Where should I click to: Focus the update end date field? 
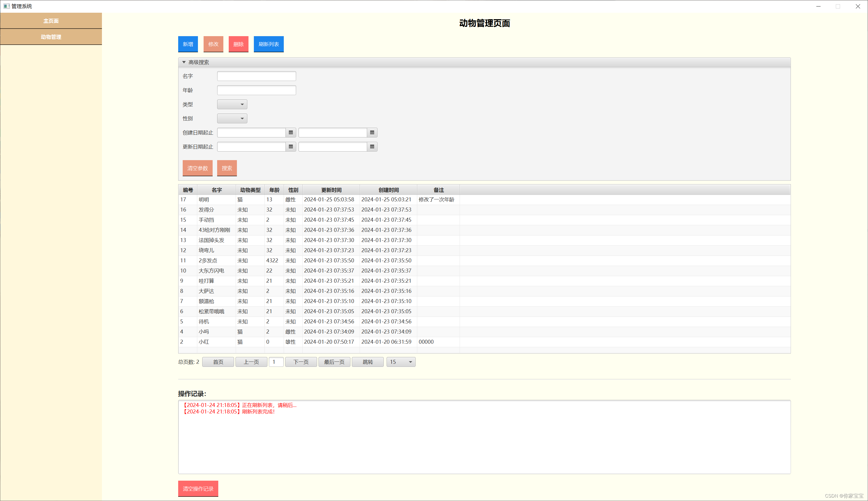tap(333, 147)
